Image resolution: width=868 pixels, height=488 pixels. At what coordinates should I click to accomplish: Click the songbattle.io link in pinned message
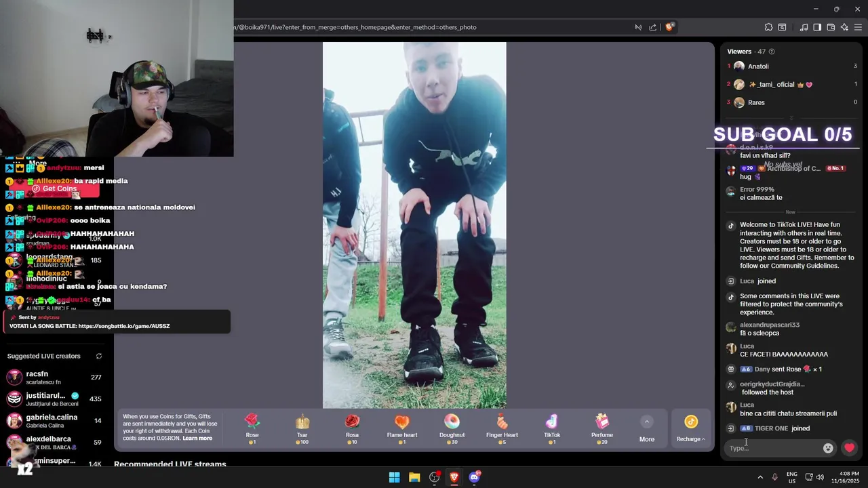[x=124, y=326]
